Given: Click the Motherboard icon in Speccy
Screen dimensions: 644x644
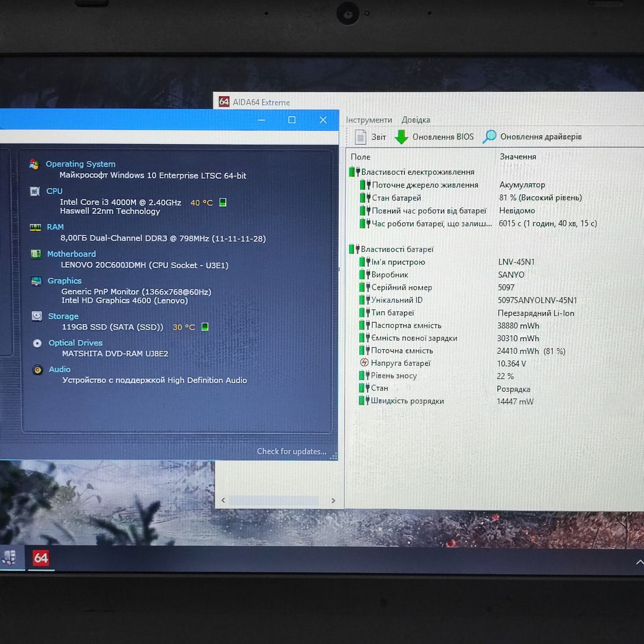Looking at the screenshot, I should pos(36,254).
